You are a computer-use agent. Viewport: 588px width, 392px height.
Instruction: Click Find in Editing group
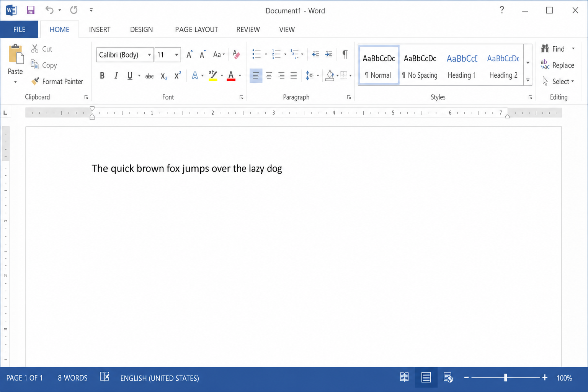553,49
